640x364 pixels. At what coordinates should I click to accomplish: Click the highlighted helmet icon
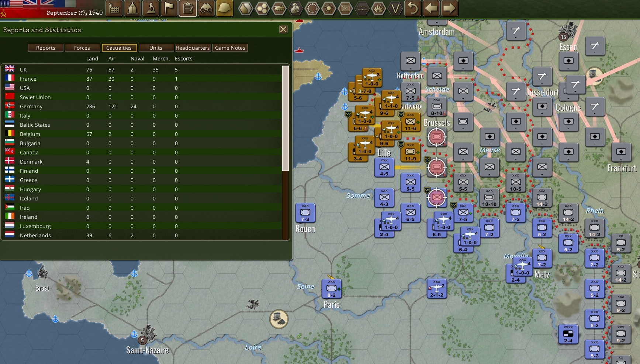pos(225,8)
